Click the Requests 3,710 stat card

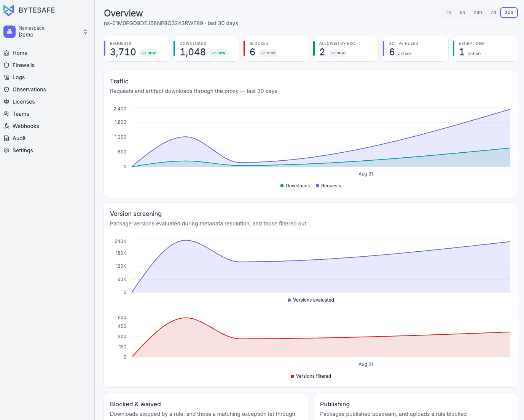137,49
